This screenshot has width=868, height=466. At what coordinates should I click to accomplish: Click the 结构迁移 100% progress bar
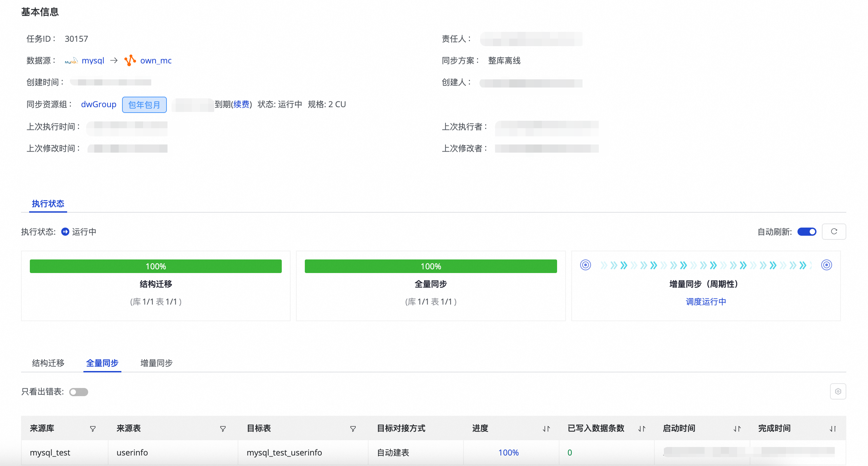pos(156,266)
